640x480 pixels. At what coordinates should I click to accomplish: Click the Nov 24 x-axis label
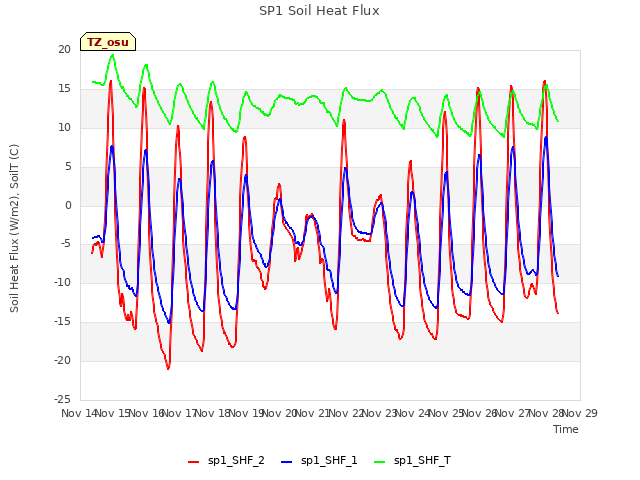[x=413, y=413]
